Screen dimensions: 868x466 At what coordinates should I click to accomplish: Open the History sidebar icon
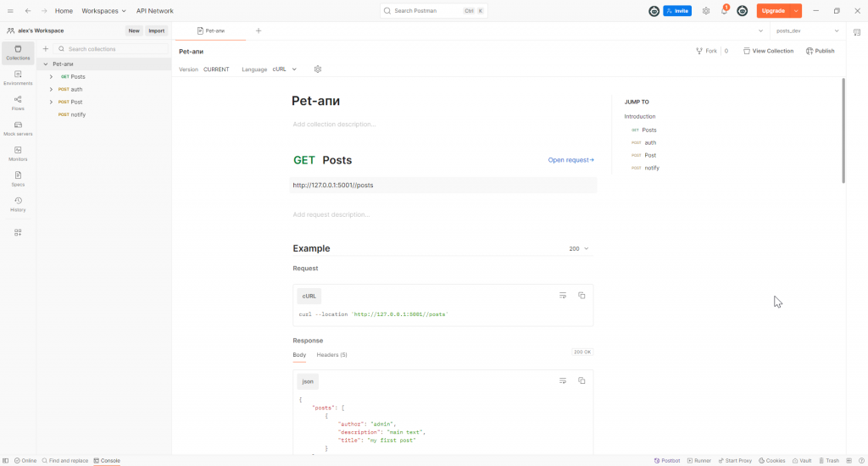(18, 204)
